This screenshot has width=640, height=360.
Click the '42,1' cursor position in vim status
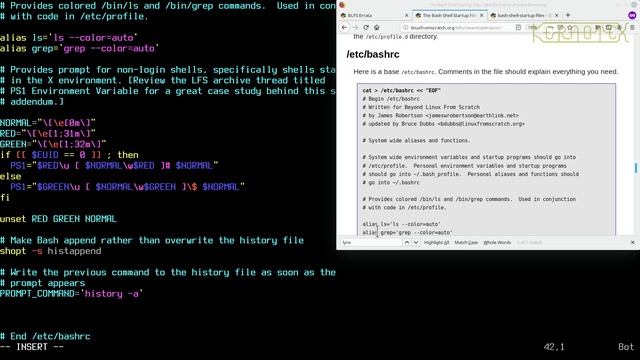(x=554, y=347)
